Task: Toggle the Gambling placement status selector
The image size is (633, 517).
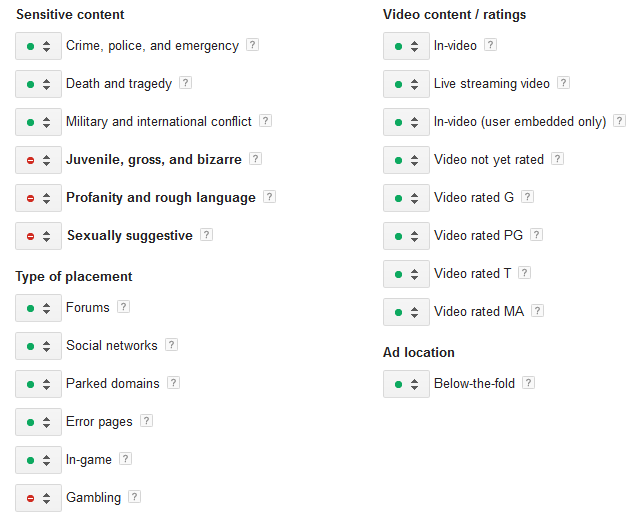Action: tap(38, 498)
